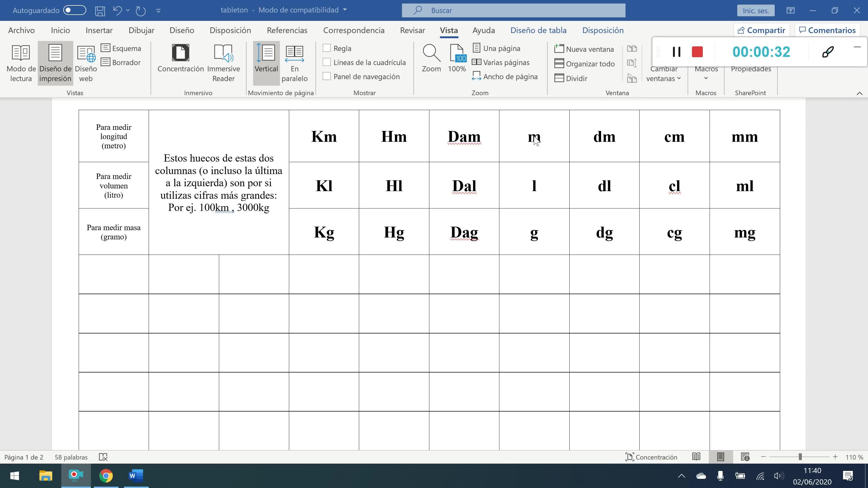Select Diseño web view
Image resolution: width=868 pixels, height=488 pixels.
pyautogui.click(x=86, y=63)
